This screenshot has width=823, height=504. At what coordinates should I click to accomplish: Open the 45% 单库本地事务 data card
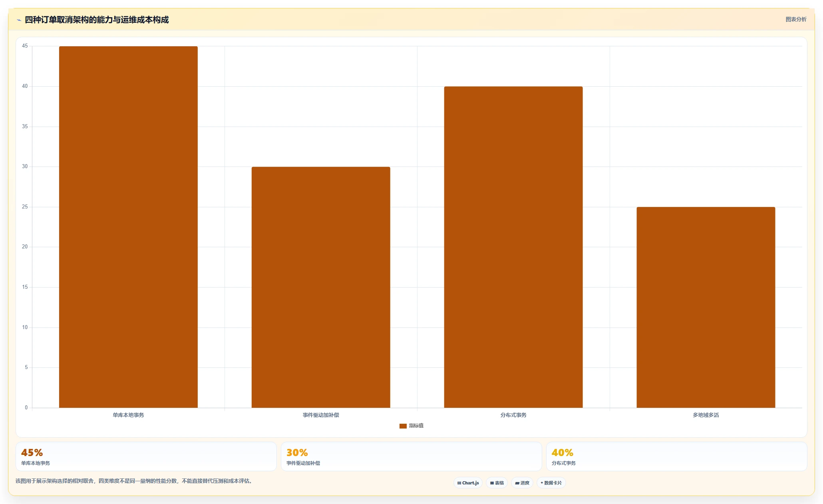click(x=146, y=456)
